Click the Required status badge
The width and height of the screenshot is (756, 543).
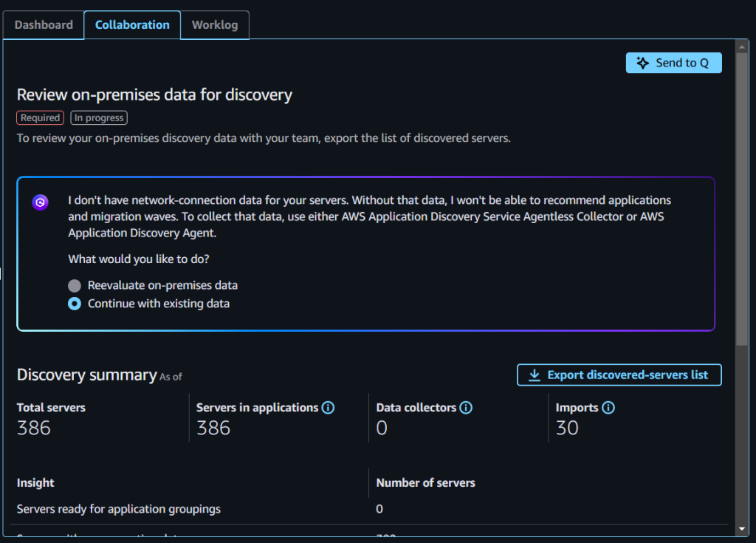40,117
